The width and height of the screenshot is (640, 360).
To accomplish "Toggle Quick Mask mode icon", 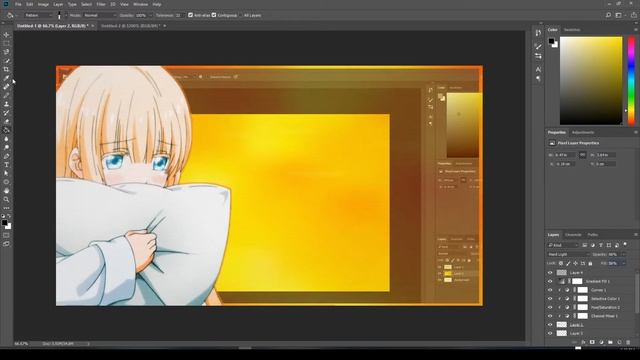I will (6, 236).
